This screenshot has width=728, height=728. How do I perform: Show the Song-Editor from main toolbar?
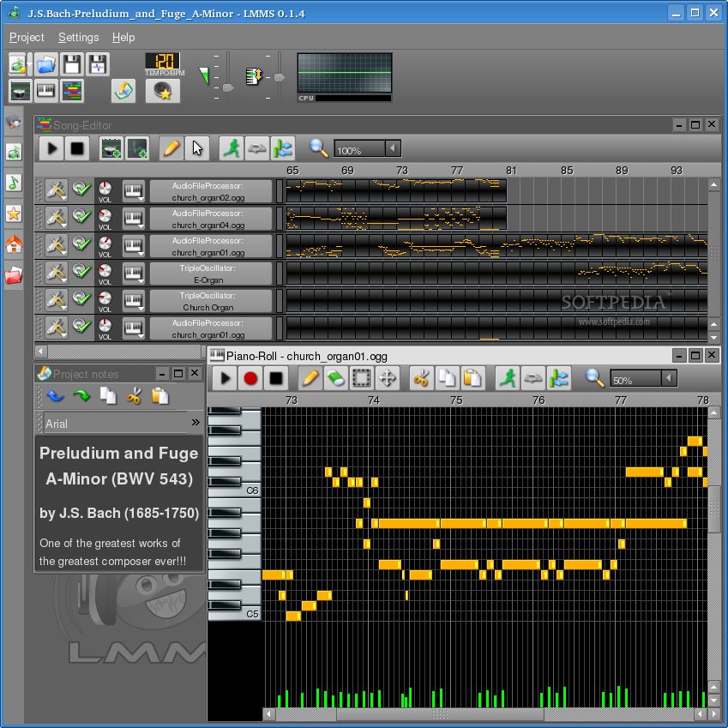tap(72, 91)
